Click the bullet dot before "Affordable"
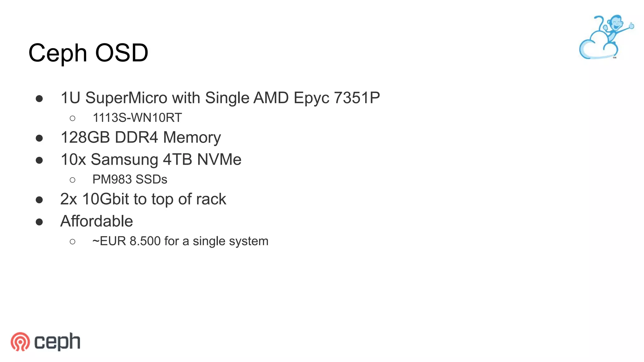 (39, 222)
